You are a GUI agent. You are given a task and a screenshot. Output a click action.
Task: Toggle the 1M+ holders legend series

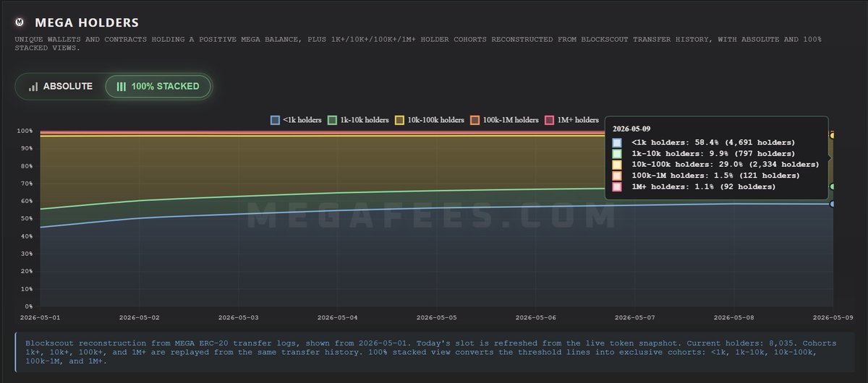pos(571,120)
